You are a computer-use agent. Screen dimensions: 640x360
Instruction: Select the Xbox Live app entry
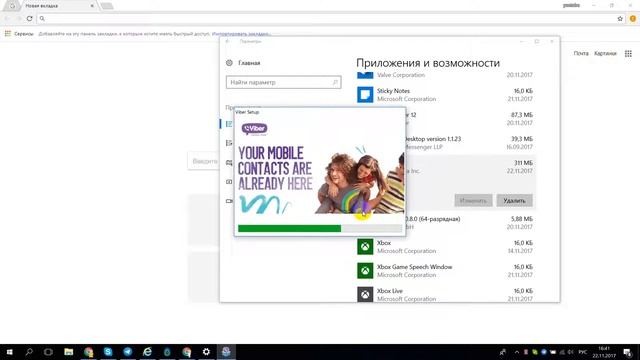point(445,294)
